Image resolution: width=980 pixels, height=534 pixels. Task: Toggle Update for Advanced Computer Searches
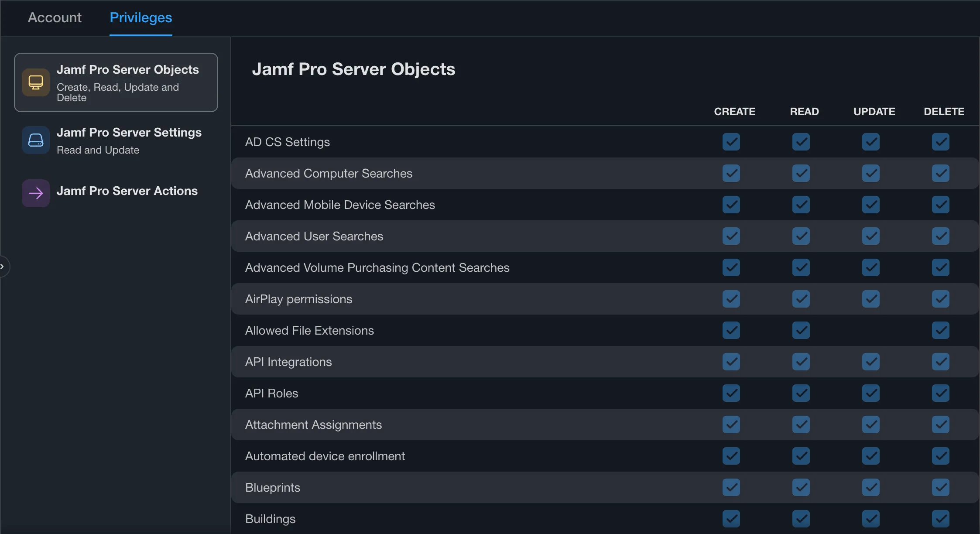[x=871, y=173]
